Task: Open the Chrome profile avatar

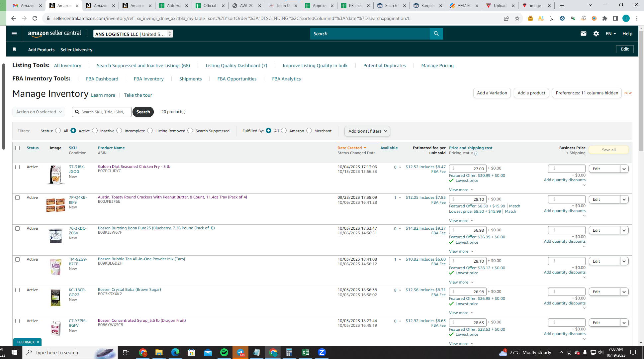Action: click(626, 18)
